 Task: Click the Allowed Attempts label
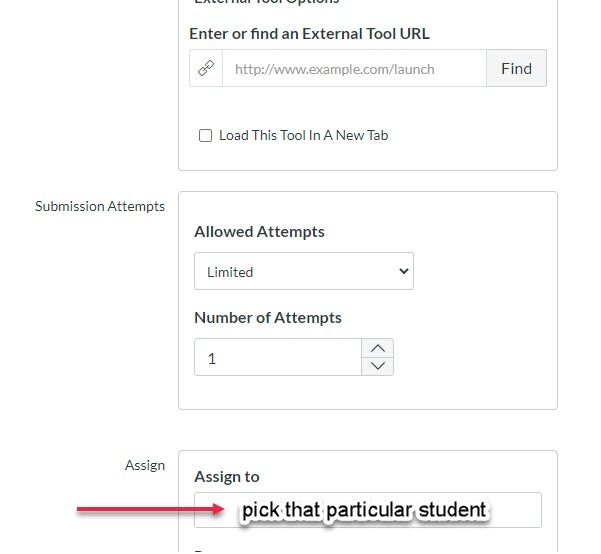(x=259, y=231)
